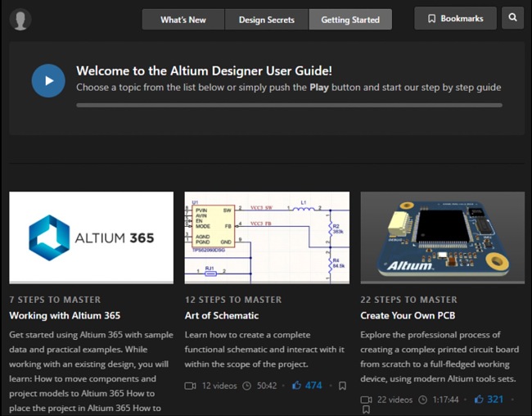The image size is (532, 416).
Task: Click the 321 likes count
Action: [495, 400]
